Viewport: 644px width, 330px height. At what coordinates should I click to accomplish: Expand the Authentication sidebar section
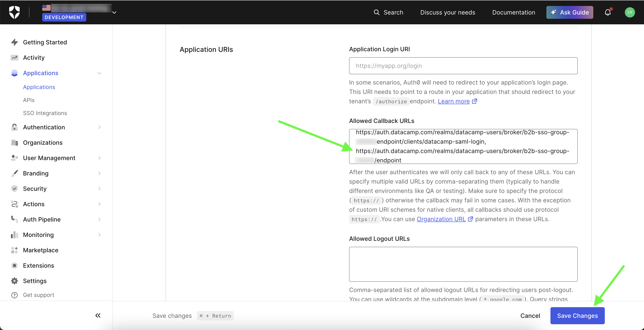[x=100, y=127]
